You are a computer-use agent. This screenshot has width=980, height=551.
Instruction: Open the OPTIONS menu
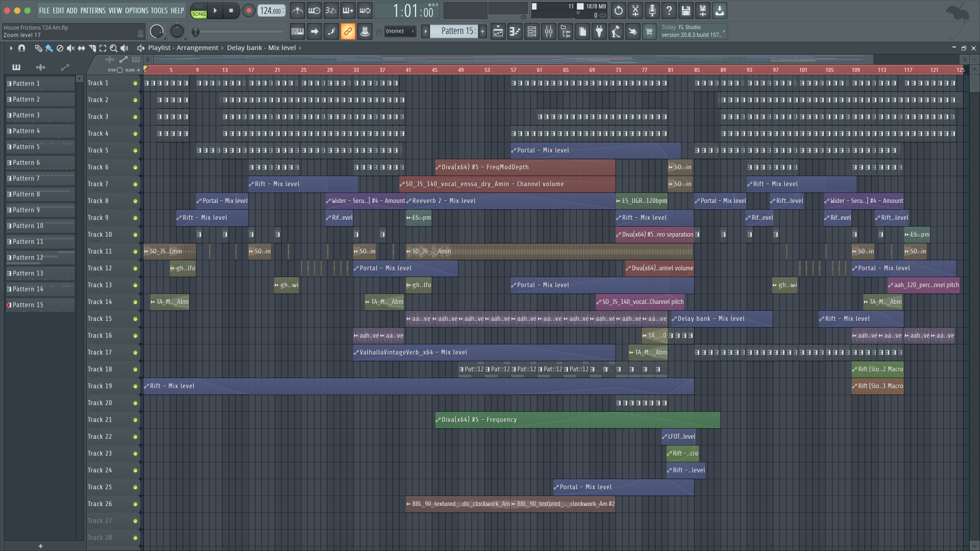[x=136, y=10]
